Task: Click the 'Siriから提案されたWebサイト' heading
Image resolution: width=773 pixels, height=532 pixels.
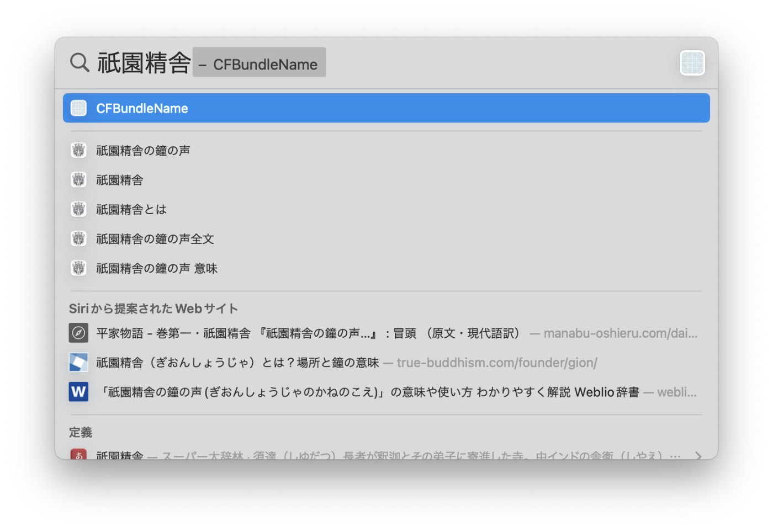Action: pyautogui.click(x=153, y=308)
